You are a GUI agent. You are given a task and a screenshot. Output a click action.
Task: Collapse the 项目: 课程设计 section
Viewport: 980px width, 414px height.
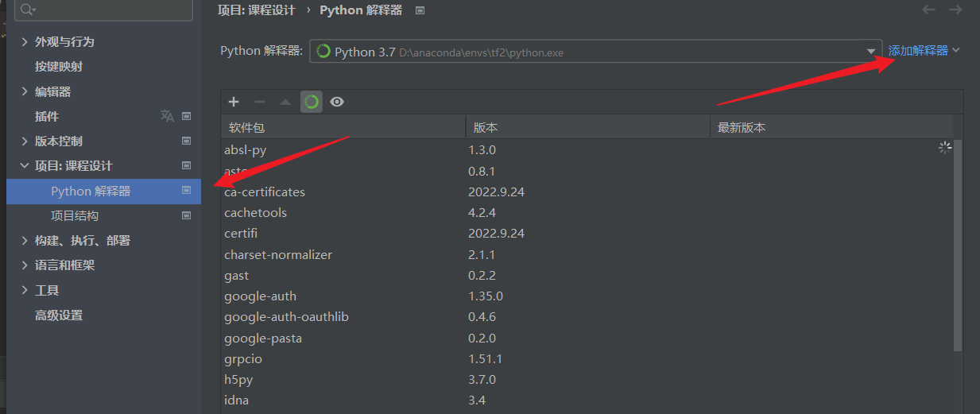(25, 166)
